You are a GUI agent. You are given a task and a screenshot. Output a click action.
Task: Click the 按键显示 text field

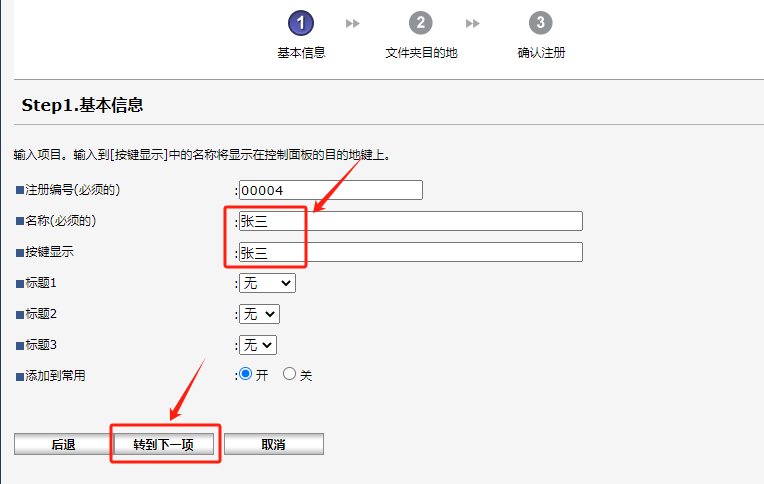410,252
